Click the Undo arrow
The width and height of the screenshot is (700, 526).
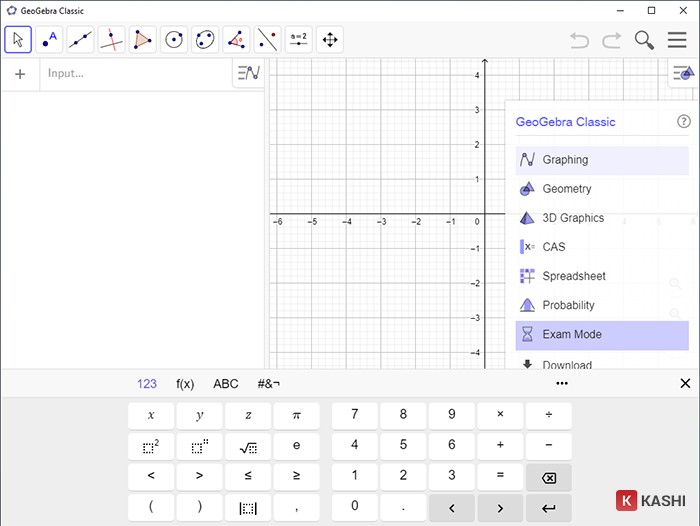point(579,40)
